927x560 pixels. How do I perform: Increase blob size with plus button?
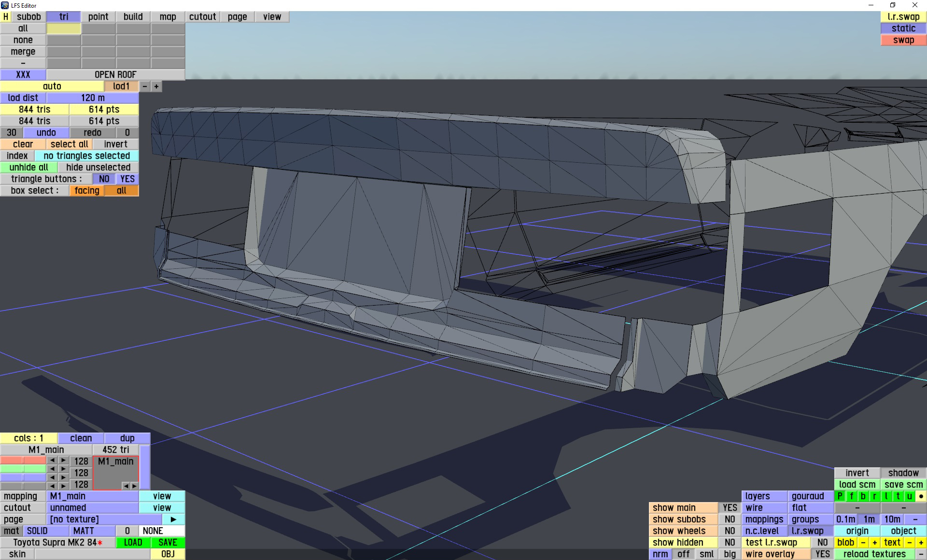[874, 542]
